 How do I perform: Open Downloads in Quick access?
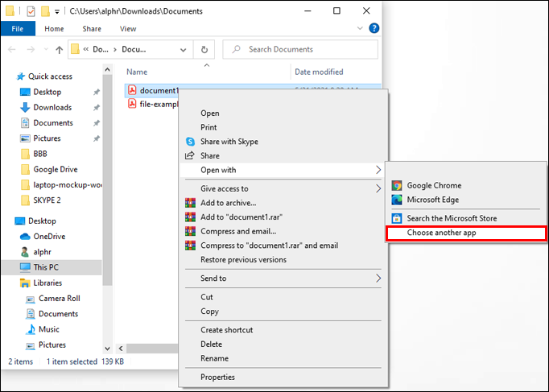tap(52, 107)
